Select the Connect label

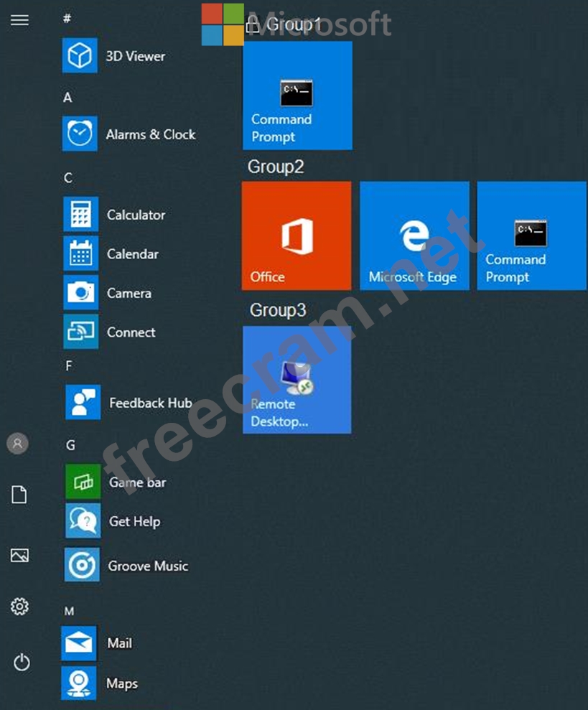(x=131, y=332)
